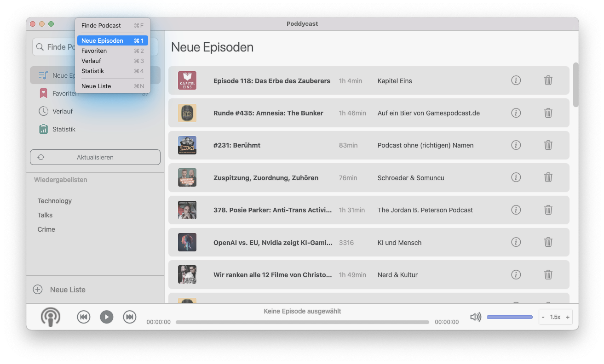Click the Jordan B. Peterson podcast artwork
The height and width of the screenshot is (364, 604).
[187, 210]
